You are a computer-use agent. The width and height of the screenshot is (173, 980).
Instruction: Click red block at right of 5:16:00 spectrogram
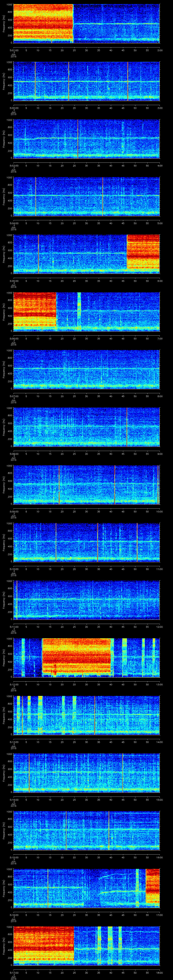[x=152, y=888]
